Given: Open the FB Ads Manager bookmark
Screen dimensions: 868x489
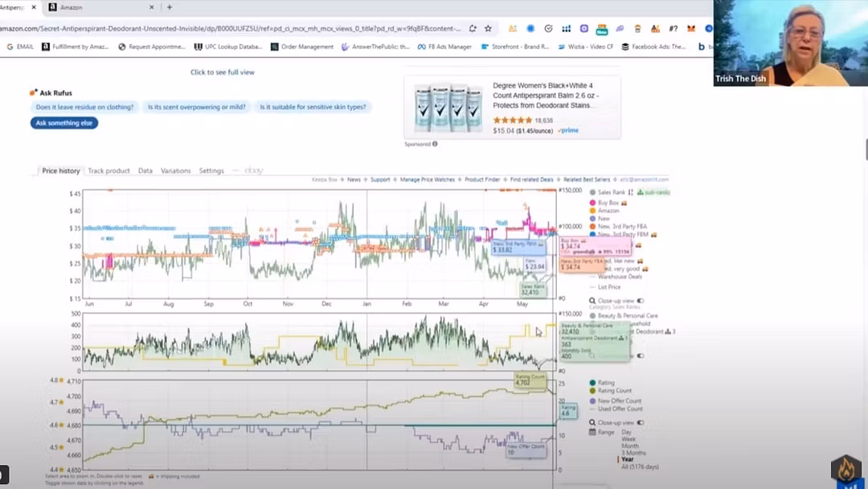Looking at the screenshot, I should pos(444,47).
